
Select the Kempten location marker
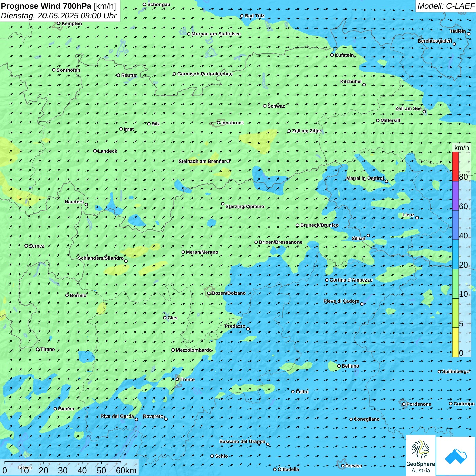(x=58, y=24)
